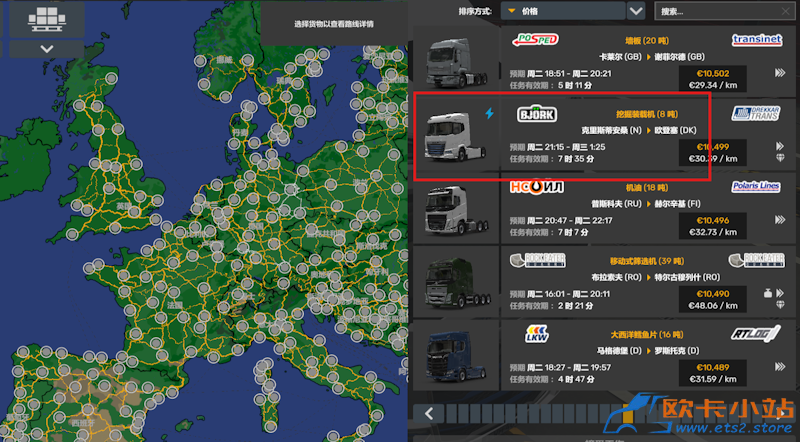Click the LKW company logo
The image size is (800, 442).
point(534,334)
